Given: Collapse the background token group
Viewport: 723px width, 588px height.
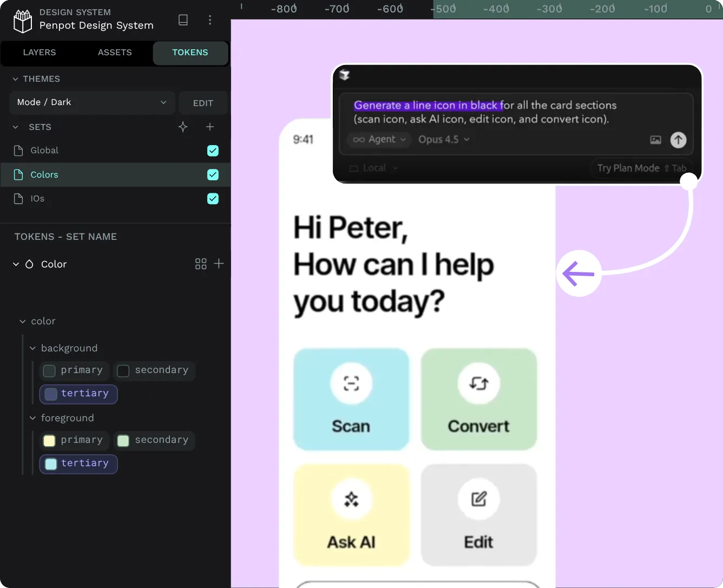Looking at the screenshot, I should (x=32, y=348).
